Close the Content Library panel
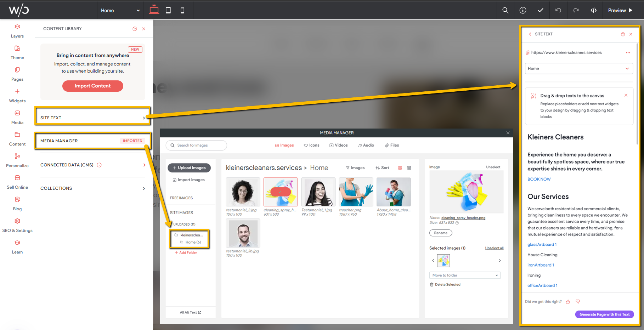 [144, 29]
